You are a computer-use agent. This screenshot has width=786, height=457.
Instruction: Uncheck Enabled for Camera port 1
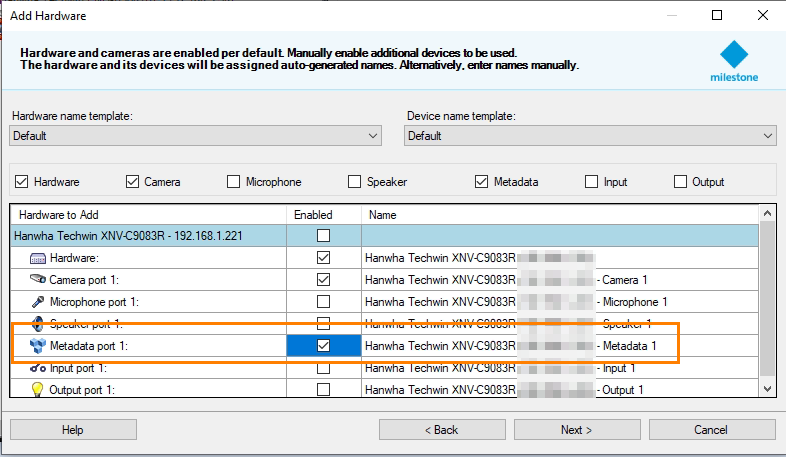click(324, 280)
